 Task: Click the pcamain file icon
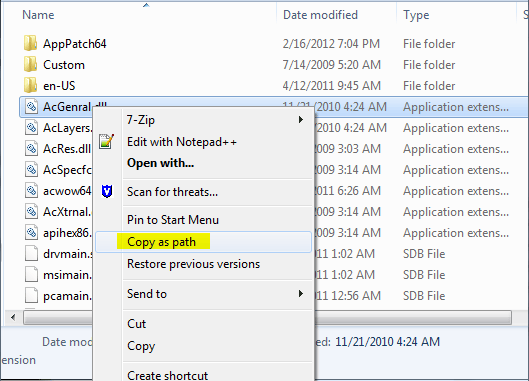click(x=31, y=296)
